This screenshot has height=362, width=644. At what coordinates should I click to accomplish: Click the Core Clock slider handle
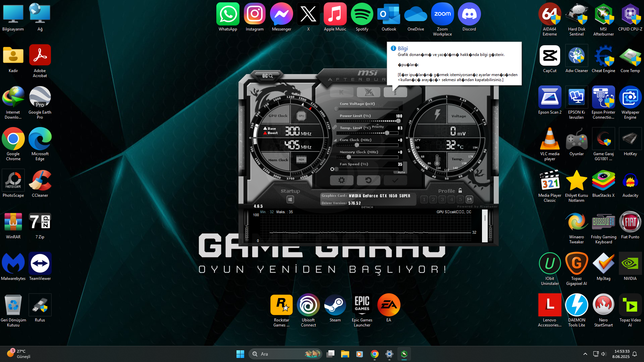pos(357,145)
